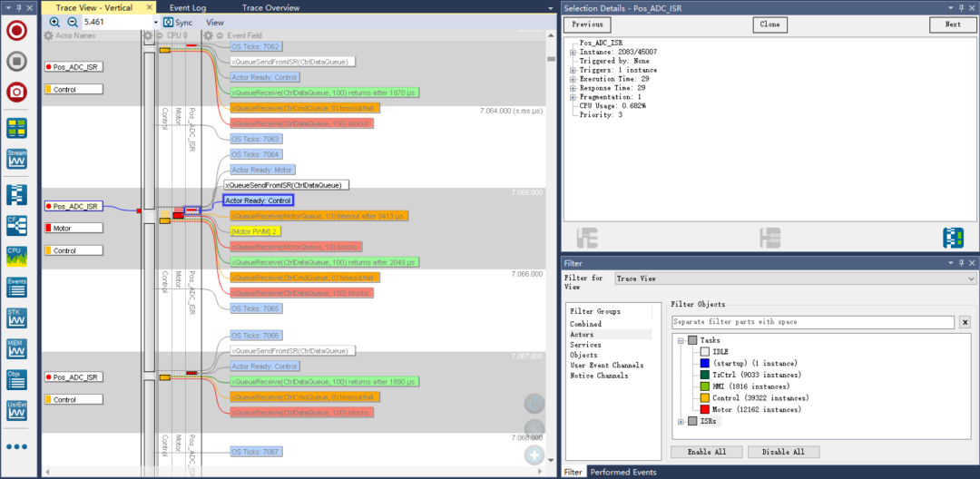
Task: Expand the ISRs tree node
Action: pyautogui.click(x=681, y=422)
